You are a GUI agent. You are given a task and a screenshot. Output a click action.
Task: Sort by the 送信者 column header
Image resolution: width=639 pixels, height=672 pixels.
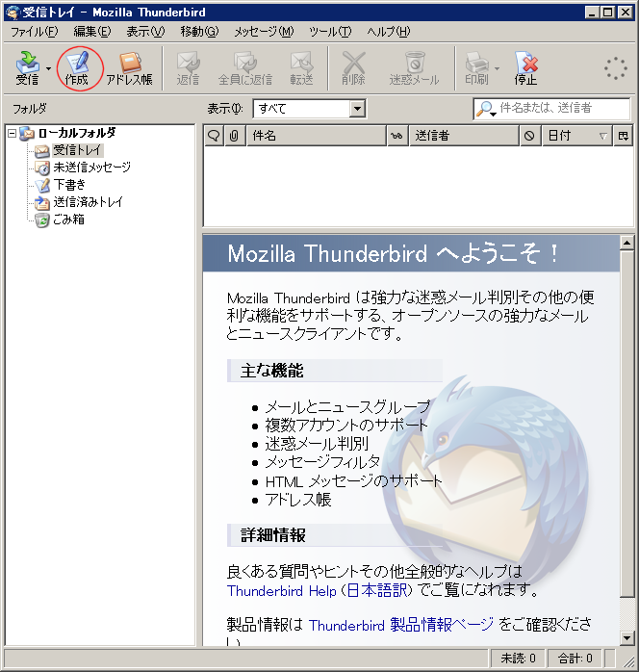(x=464, y=136)
